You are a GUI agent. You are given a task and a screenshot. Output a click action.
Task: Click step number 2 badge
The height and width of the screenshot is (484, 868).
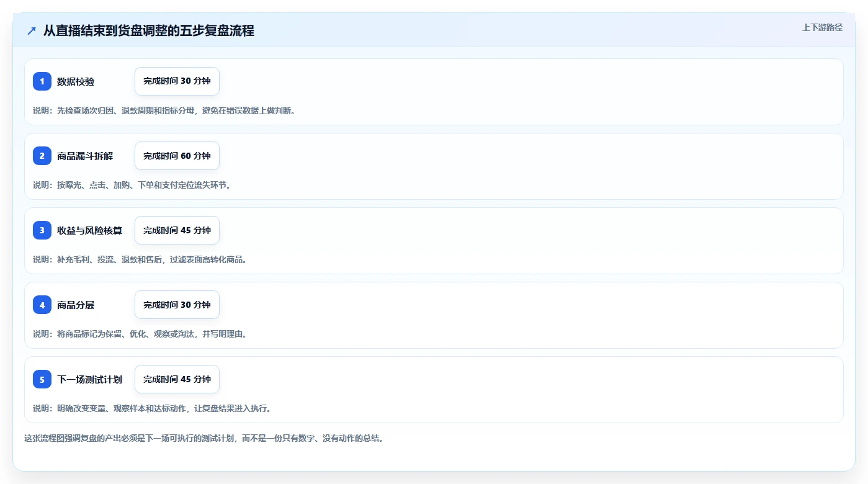42,156
